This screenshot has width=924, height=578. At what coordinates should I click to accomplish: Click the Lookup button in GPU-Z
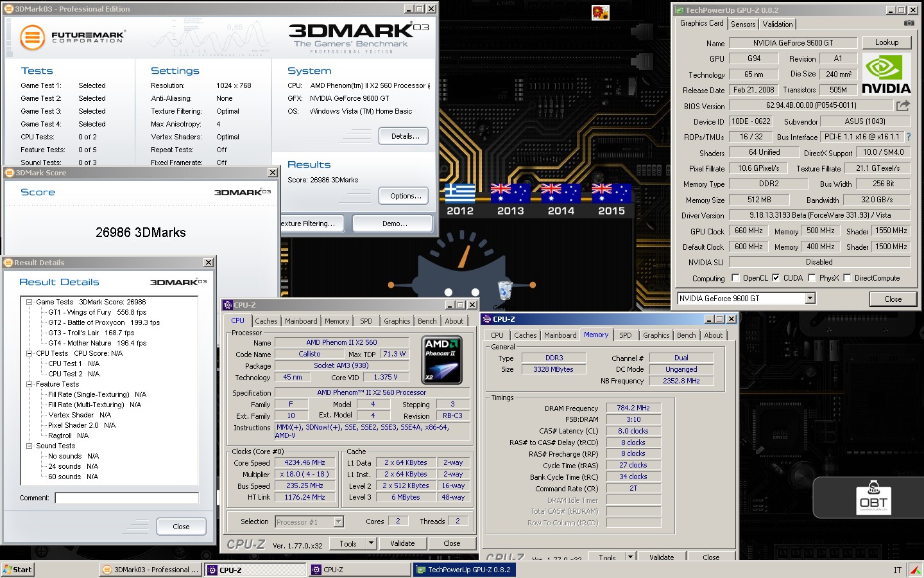click(x=887, y=42)
